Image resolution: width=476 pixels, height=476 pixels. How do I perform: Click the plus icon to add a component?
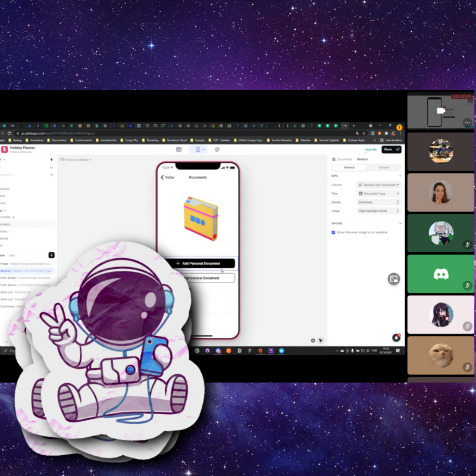tap(51, 255)
